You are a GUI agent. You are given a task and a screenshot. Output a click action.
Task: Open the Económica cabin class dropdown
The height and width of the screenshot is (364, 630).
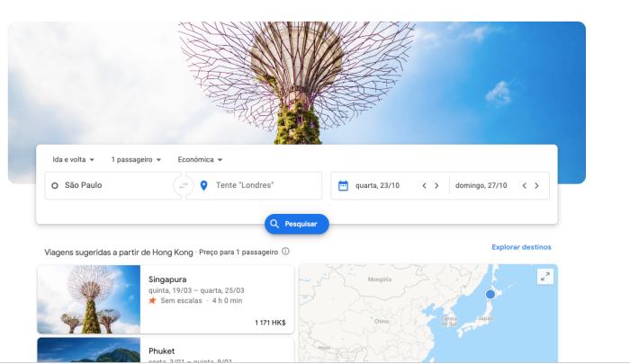(x=200, y=159)
